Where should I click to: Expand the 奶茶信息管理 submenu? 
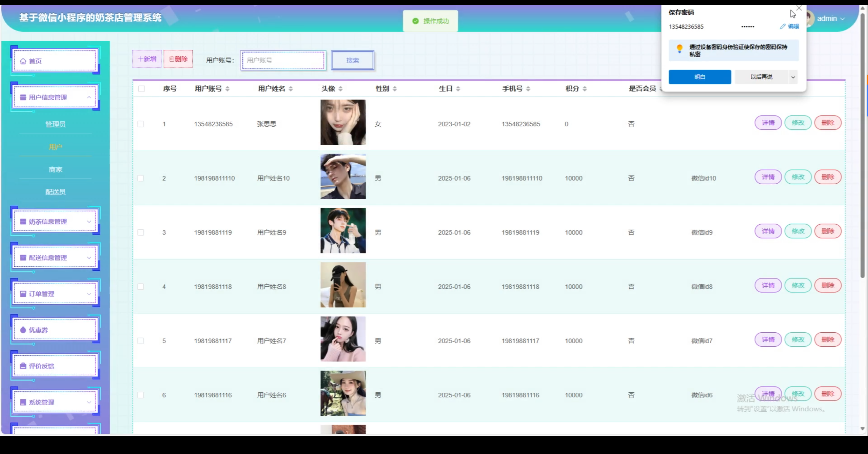(89, 222)
